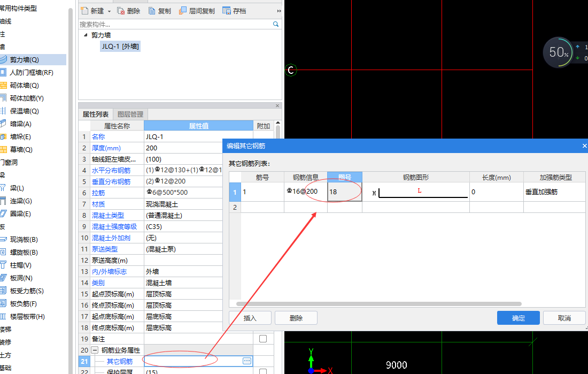Click the dialog's 删除 button

[x=296, y=318]
